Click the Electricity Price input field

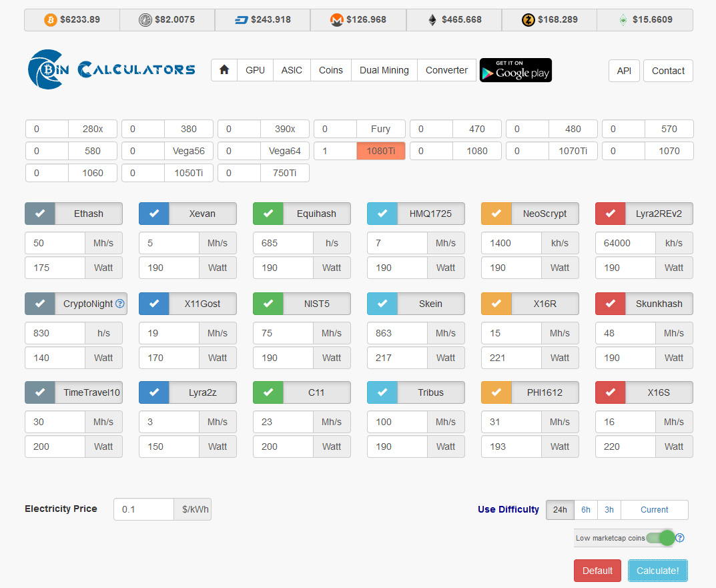pos(143,509)
